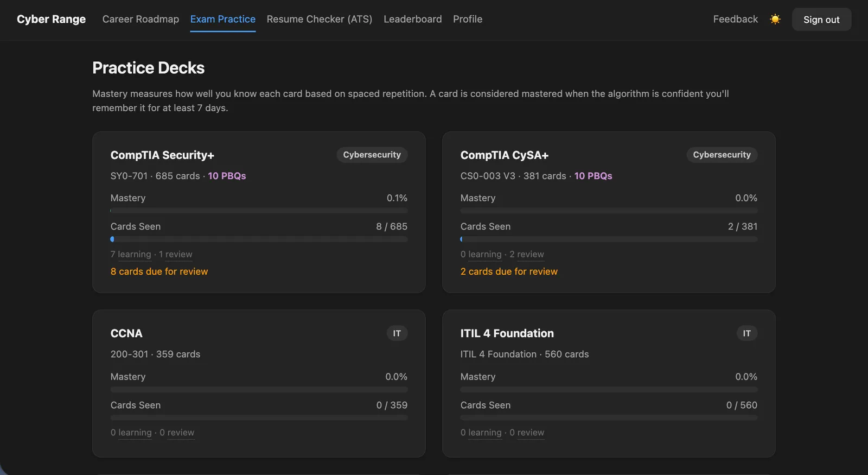Click the Sign out button

pos(821,20)
